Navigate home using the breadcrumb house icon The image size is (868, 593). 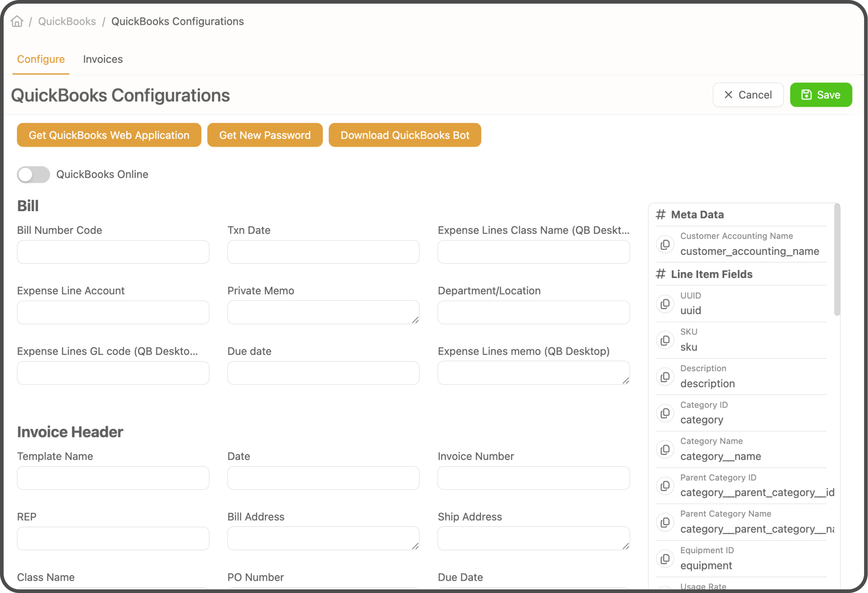16,21
